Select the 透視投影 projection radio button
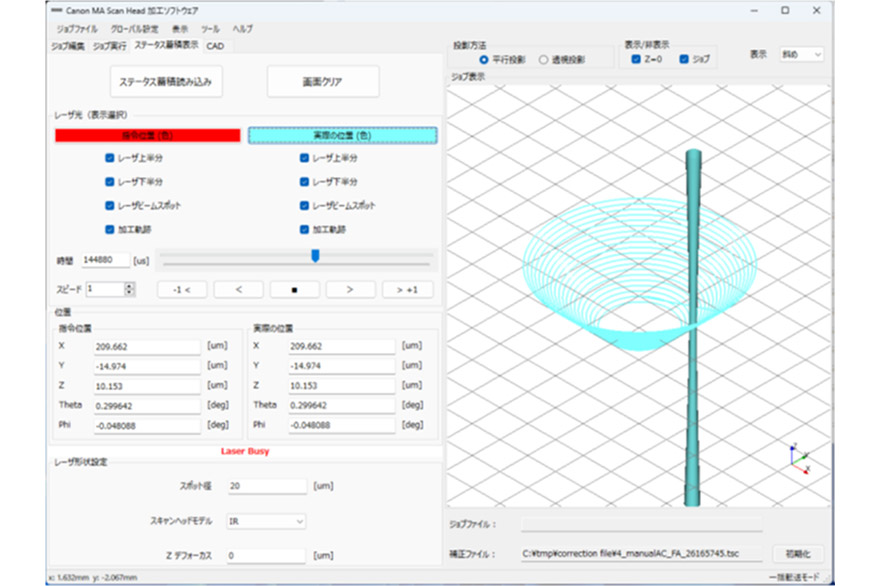Viewport: 880px width, 586px height. [x=544, y=60]
